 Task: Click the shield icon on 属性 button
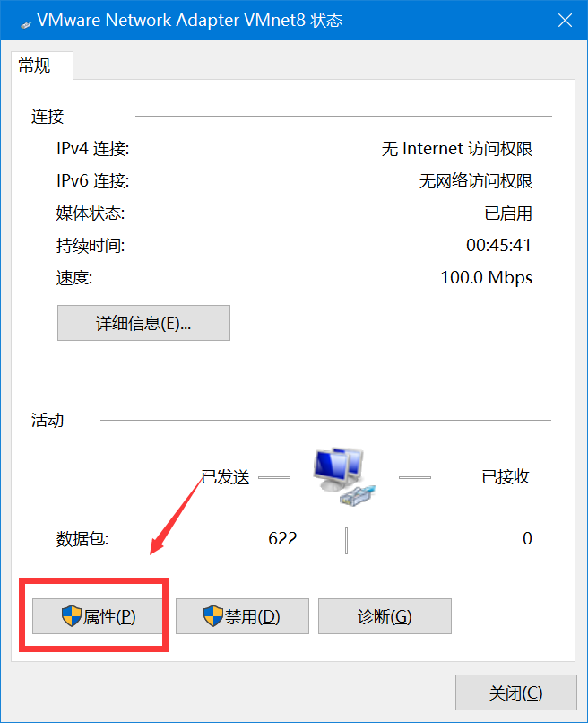[72, 616]
